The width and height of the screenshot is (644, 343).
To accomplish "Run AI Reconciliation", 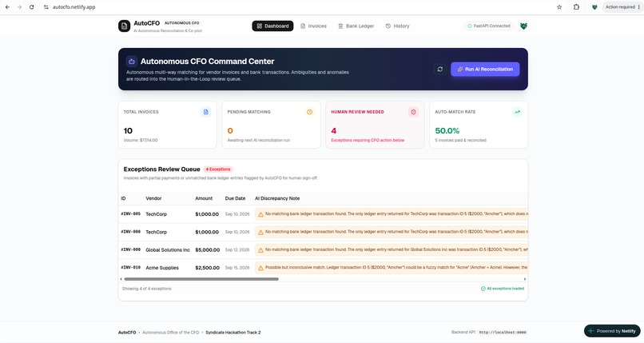I will click(x=485, y=69).
